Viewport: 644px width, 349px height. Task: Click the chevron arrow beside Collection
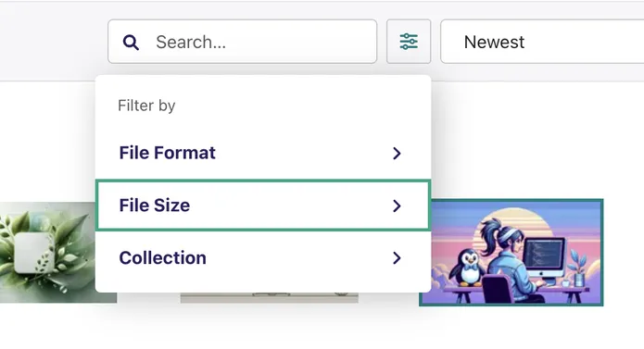click(x=397, y=258)
